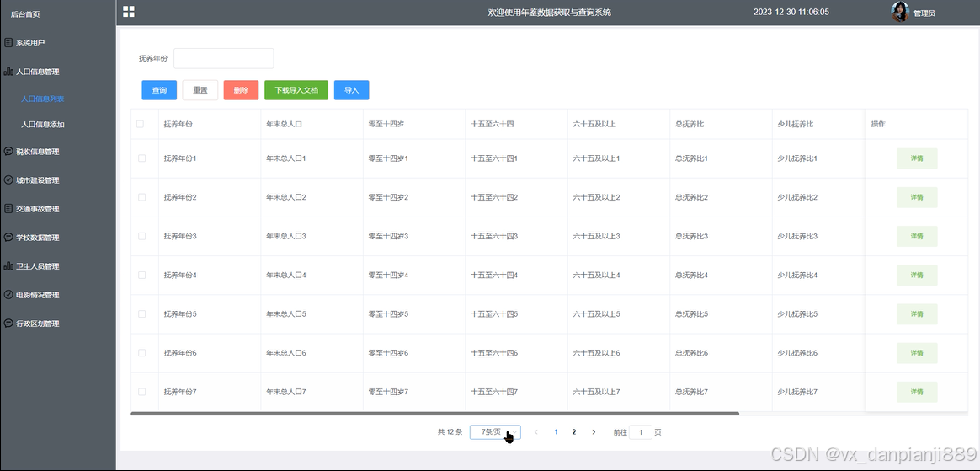Click the grid menu icon in header

(x=129, y=11)
